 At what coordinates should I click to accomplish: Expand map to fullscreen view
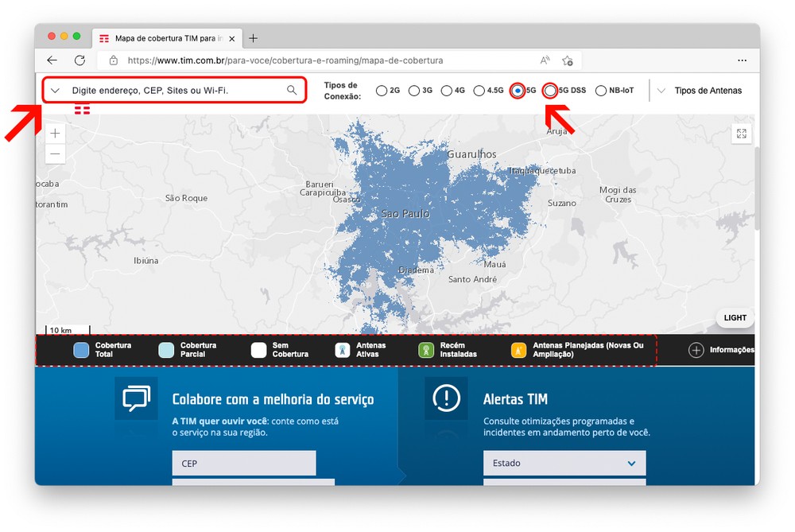click(x=741, y=134)
